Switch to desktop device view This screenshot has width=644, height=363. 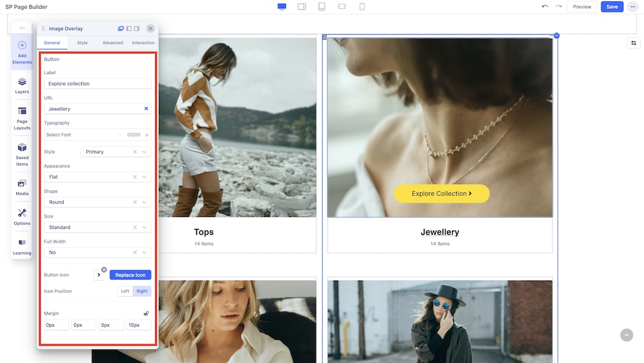pyautogui.click(x=282, y=6)
